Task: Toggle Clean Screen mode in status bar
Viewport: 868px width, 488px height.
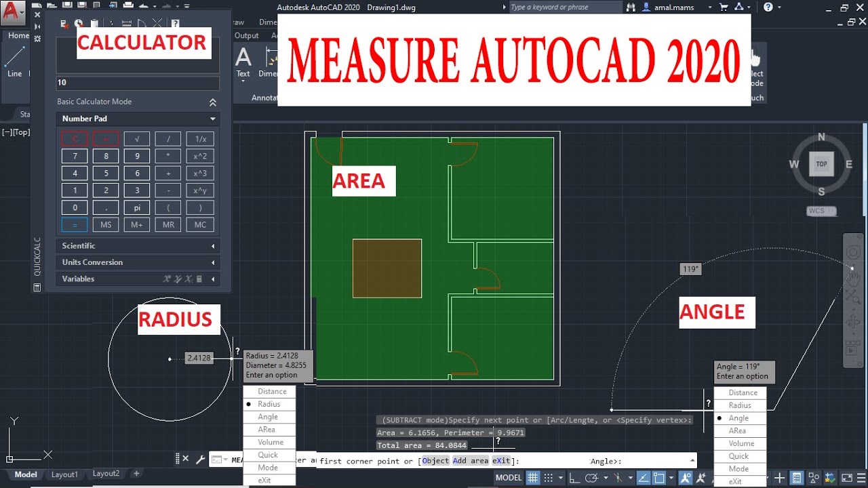Action: [x=847, y=478]
